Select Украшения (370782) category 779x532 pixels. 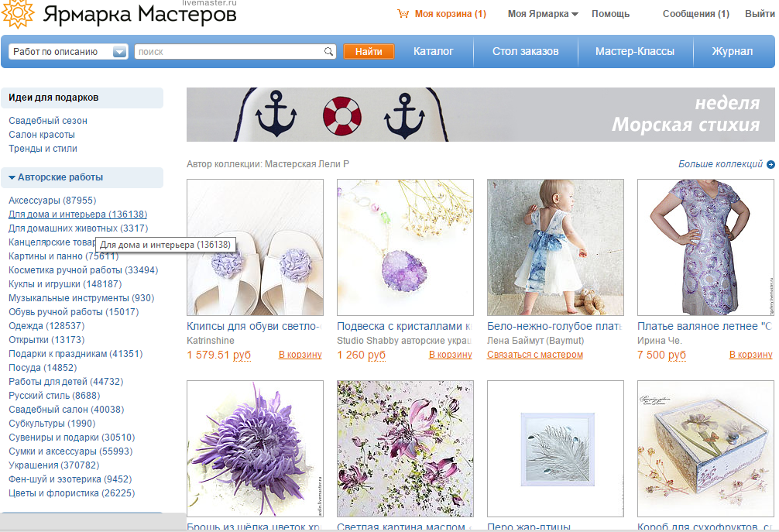coord(53,465)
